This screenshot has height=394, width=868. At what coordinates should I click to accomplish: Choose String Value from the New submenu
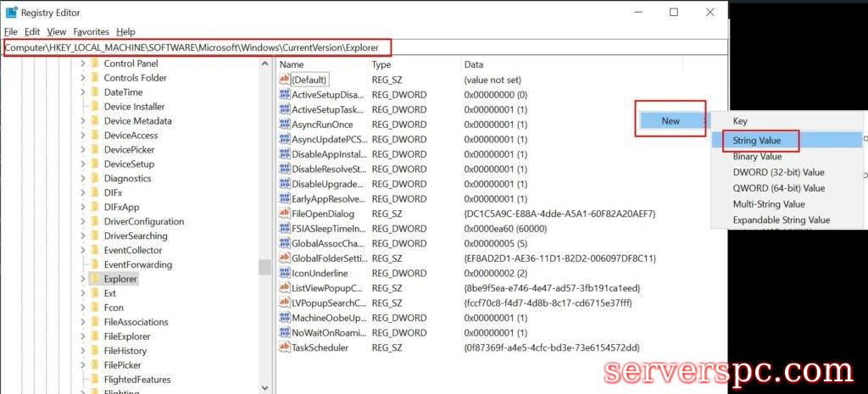click(757, 140)
